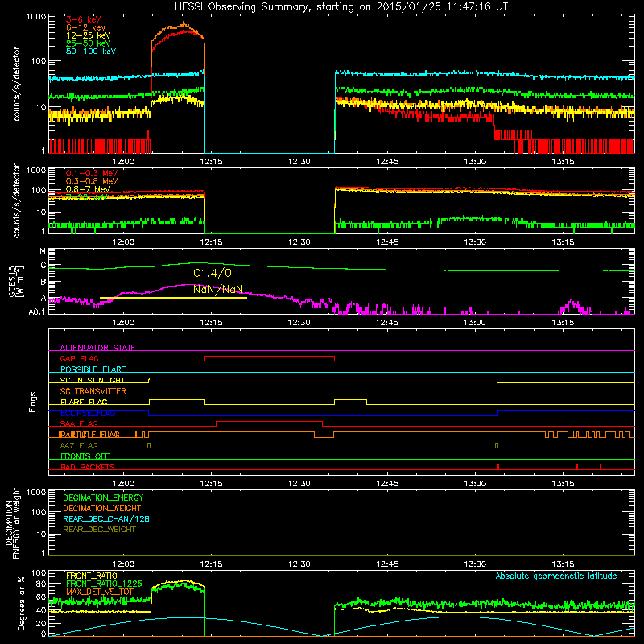
Task: Click the C1.4/0 flare class annotation
Action: click(213, 273)
